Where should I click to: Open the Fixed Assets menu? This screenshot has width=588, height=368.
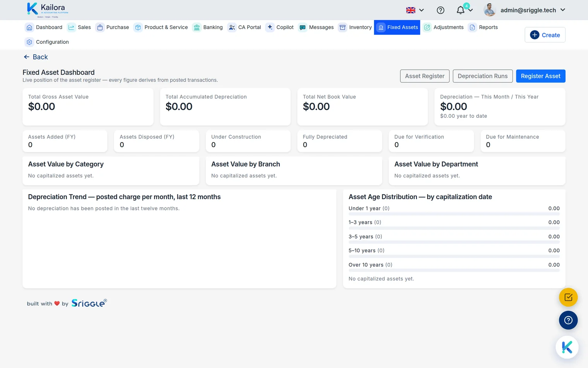[397, 28]
